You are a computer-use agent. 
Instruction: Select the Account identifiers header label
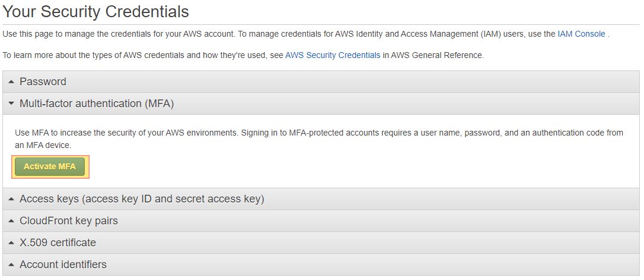click(x=63, y=265)
